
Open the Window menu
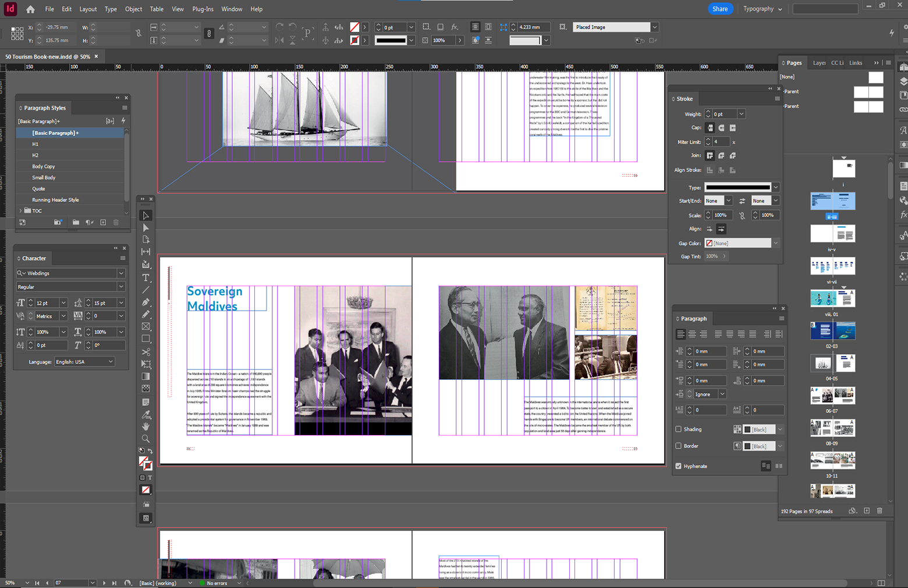click(x=232, y=9)
